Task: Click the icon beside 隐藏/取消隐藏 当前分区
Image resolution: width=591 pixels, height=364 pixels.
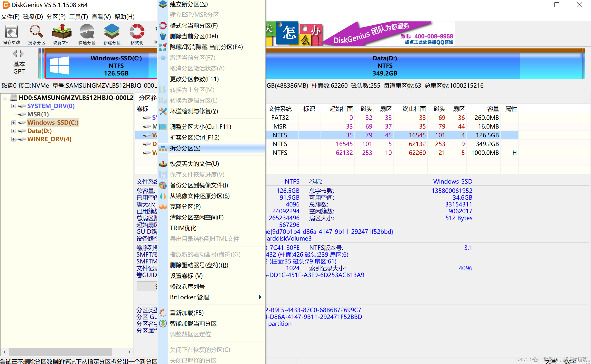Action: [163, 47]
